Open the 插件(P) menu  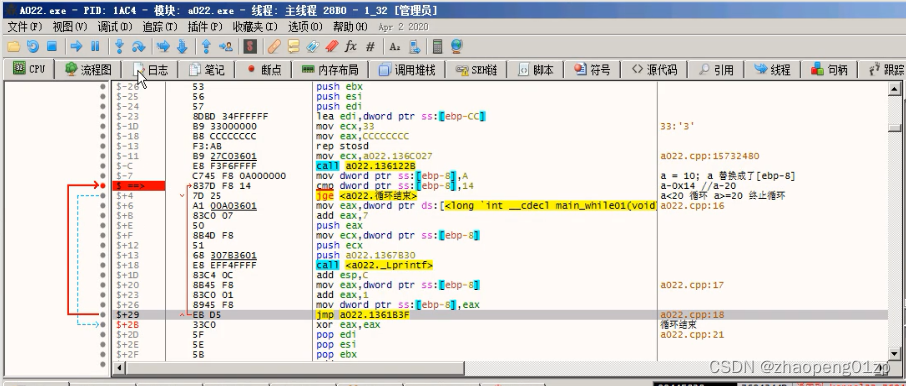(205, 27)
